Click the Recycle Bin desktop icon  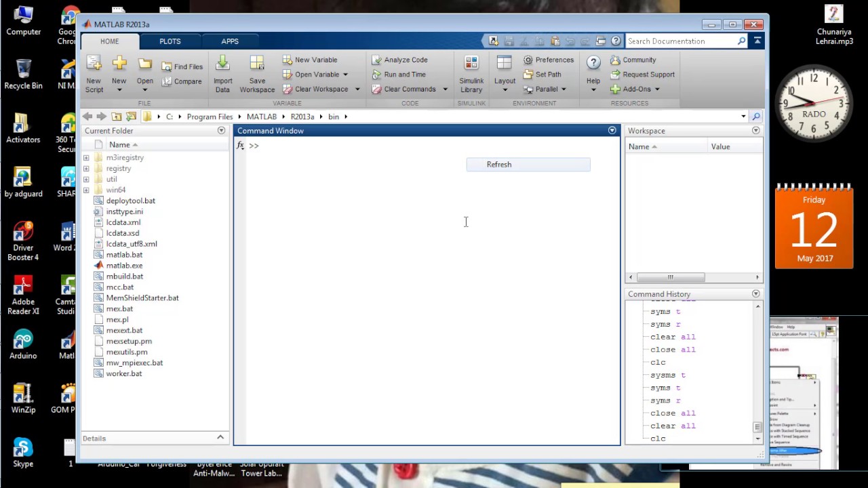tap(24, 74)
